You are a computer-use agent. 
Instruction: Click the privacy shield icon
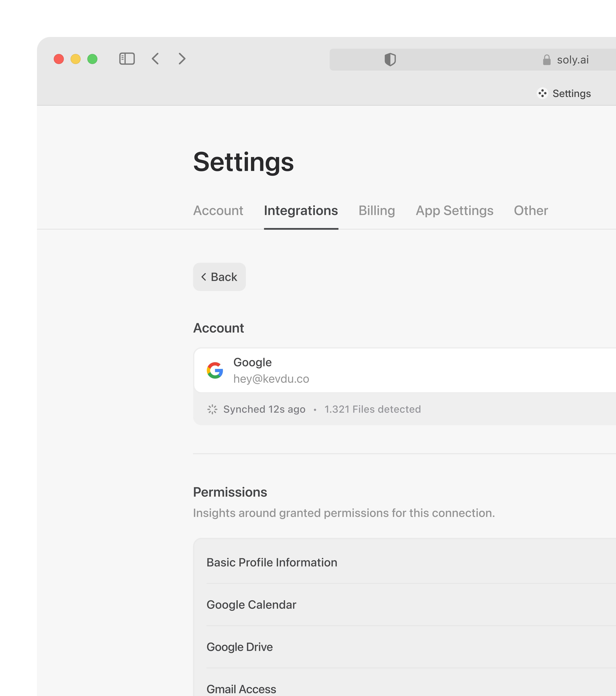tap(390, 60)
